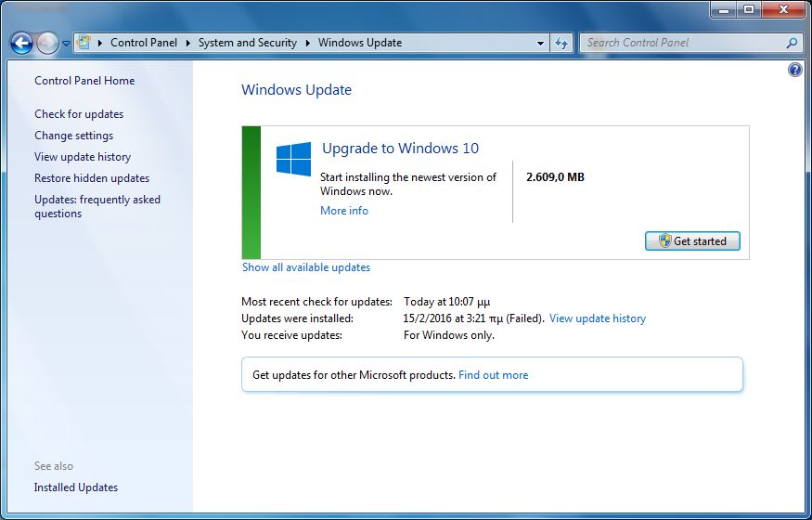Open Updates: frequently asked questions

tap(97, 206)
